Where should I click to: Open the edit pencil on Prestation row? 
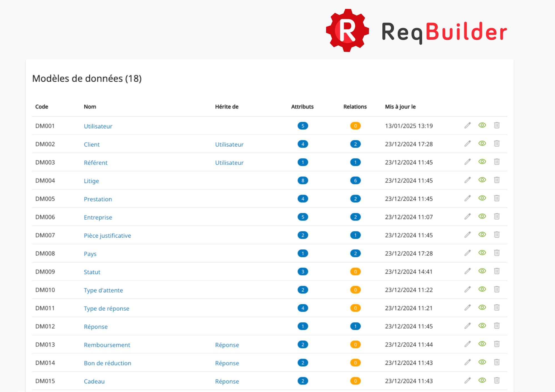468,198
